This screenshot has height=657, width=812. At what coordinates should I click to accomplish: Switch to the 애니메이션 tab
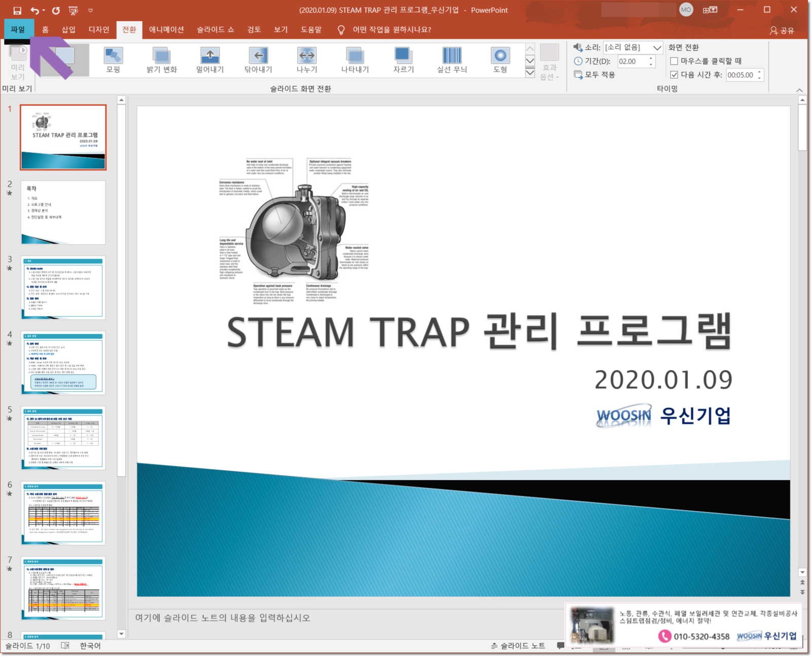(166, 29)
